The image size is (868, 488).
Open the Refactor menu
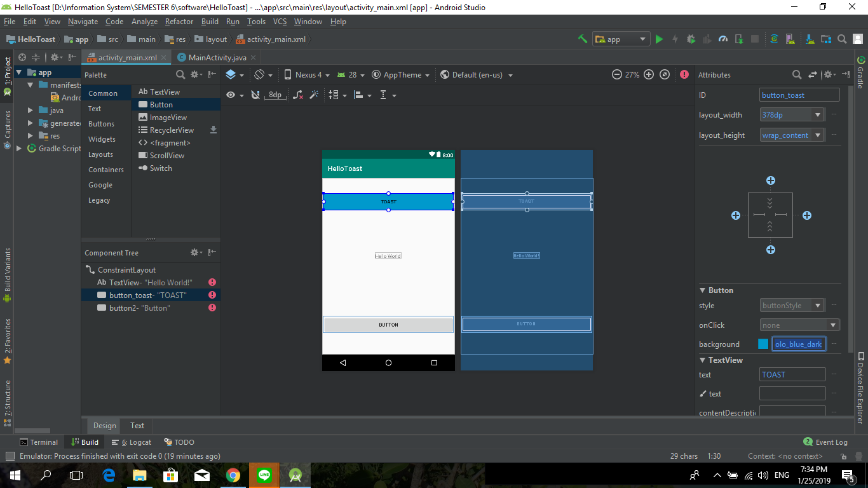[x=179, y=21]
